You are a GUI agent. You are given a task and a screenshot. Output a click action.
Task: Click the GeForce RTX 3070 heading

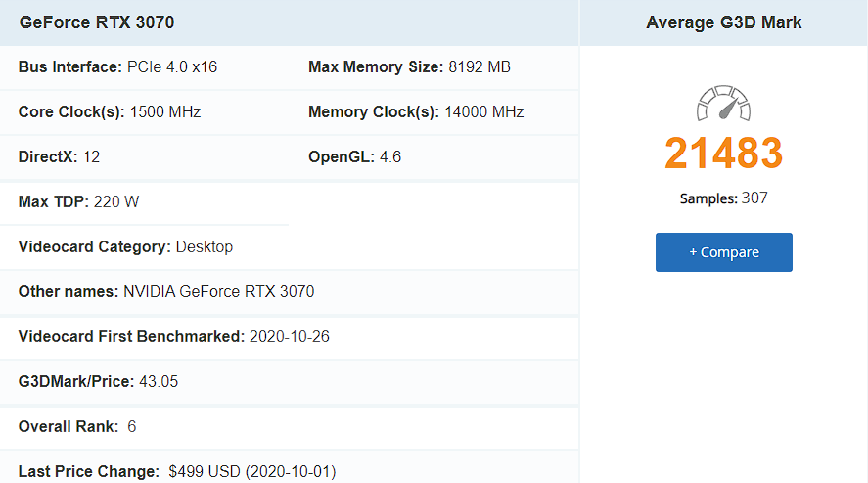tap(97, 22)
